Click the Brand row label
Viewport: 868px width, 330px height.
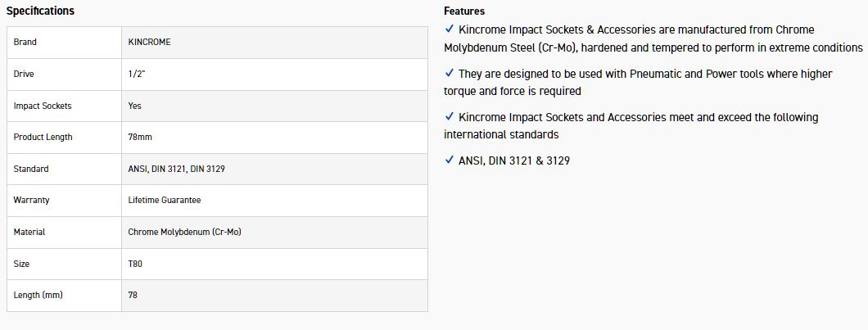tap(25, 42)
